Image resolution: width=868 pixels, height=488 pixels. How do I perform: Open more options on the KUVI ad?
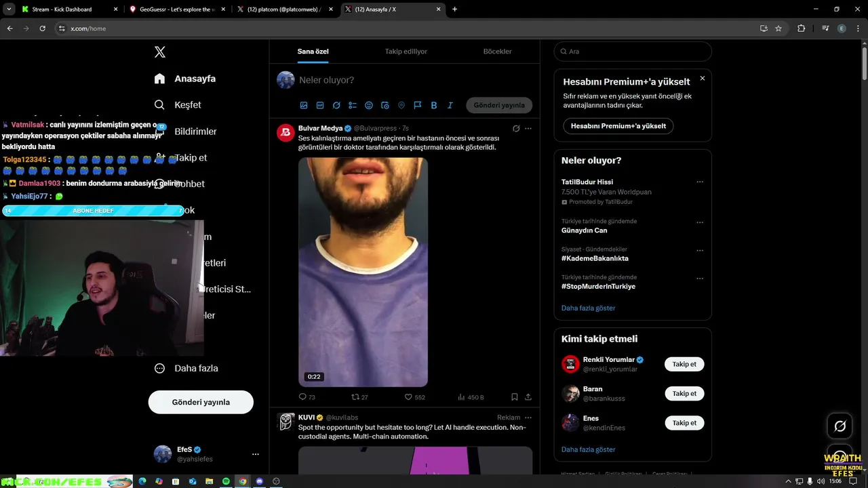528,418
